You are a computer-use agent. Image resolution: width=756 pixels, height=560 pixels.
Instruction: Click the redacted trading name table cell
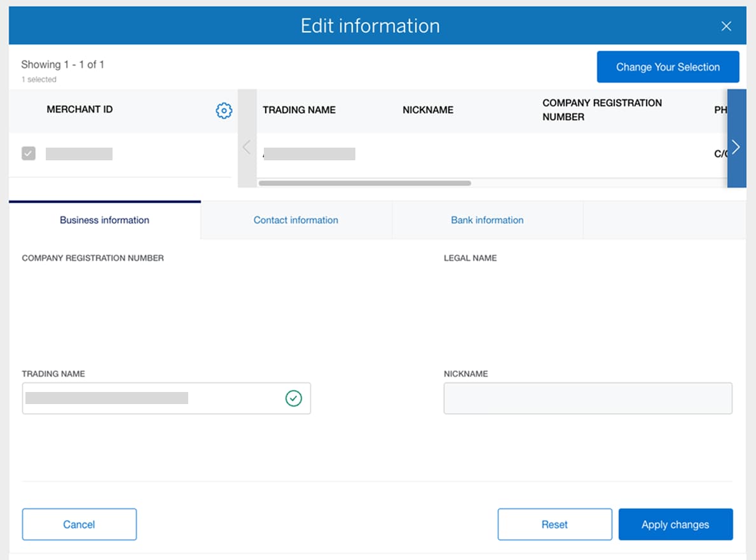click(x=309, y=154)
